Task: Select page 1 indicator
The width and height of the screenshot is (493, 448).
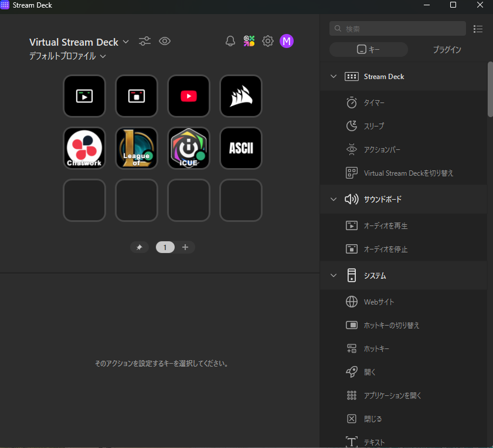Action: 165,247
